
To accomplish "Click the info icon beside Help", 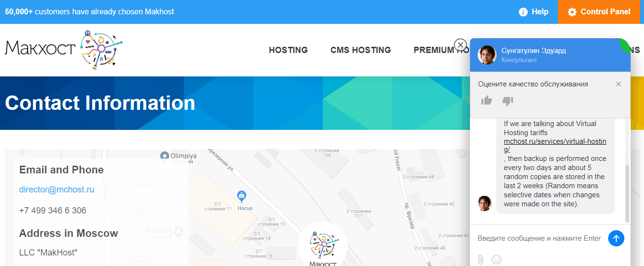I will (523, 12).
